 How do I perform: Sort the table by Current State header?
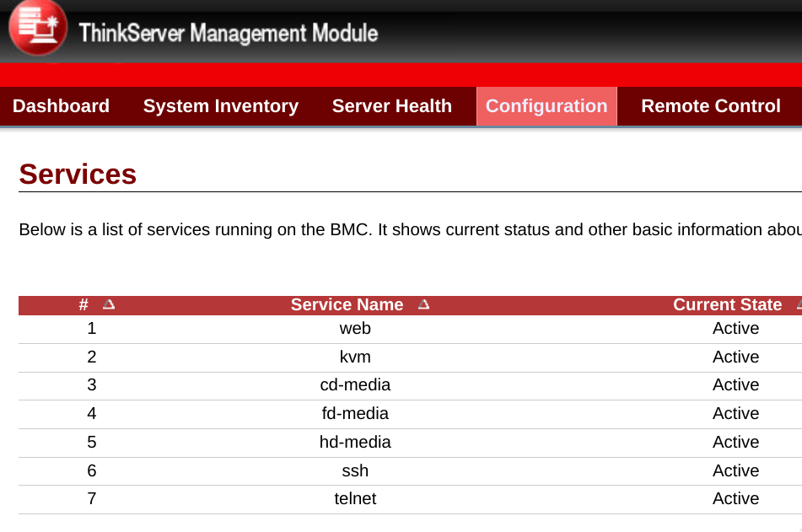[x=727, y=305]
